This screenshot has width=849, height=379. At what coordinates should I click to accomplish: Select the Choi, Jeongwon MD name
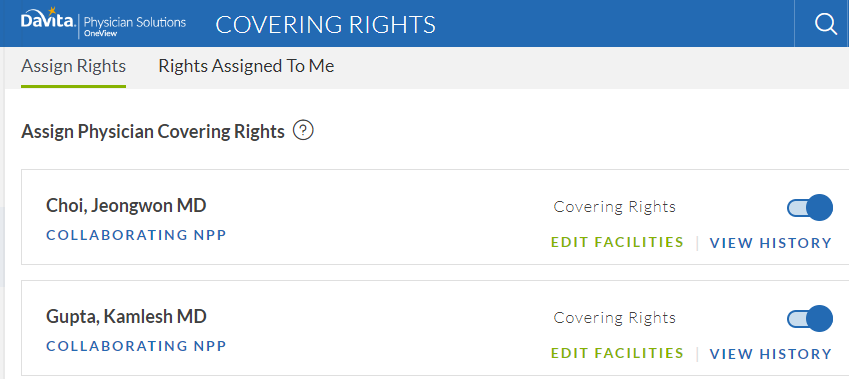click(126, 206)
